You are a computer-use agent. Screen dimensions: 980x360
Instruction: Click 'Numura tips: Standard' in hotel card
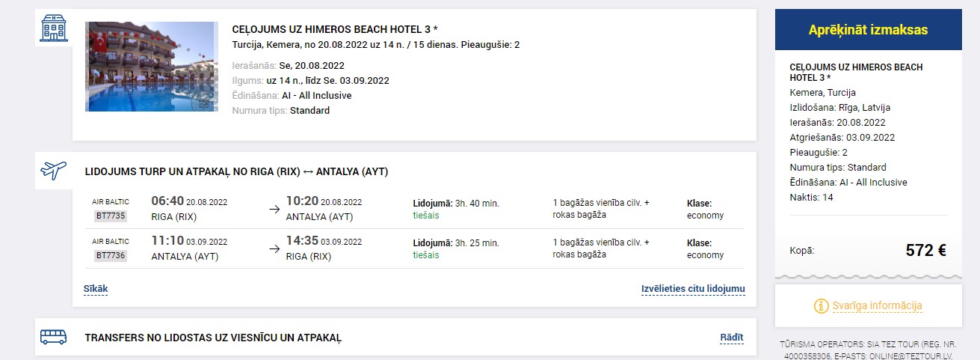point(281,111)
